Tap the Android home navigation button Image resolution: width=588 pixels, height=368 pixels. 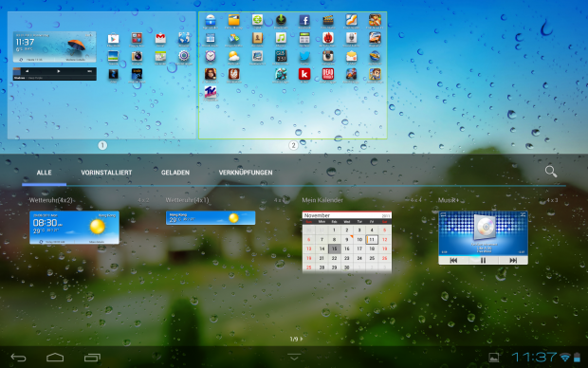coord(55,358)
